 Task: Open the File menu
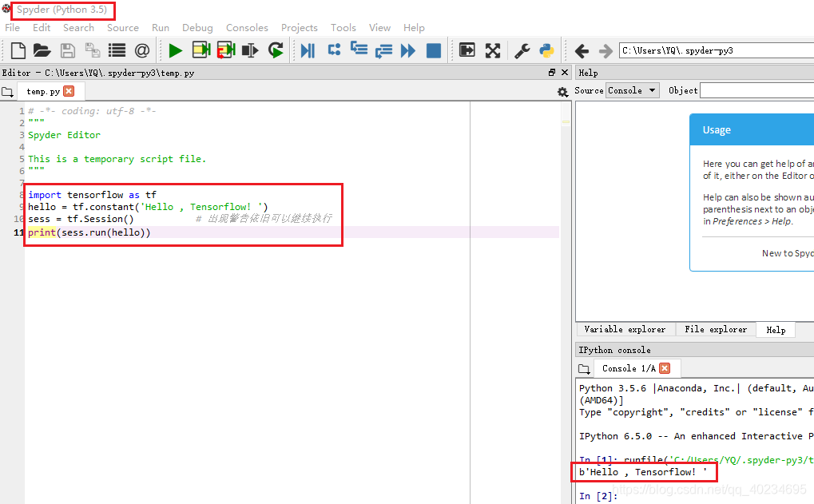pyautogui.click(x=13, y=27)
